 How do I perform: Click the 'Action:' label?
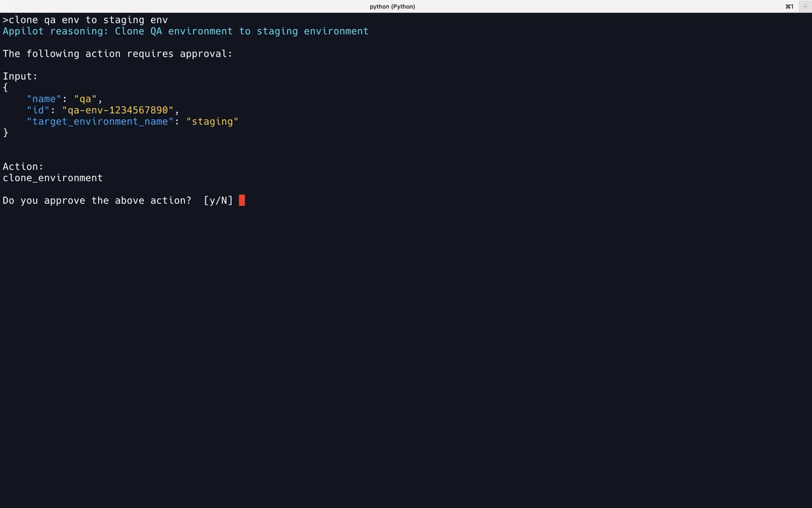[23, 166]
